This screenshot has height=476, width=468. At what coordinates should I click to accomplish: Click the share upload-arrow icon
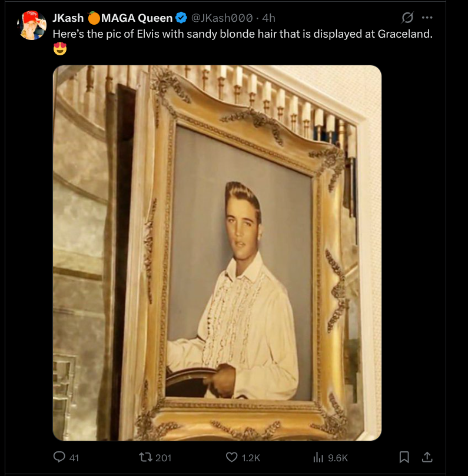(428, 457)
